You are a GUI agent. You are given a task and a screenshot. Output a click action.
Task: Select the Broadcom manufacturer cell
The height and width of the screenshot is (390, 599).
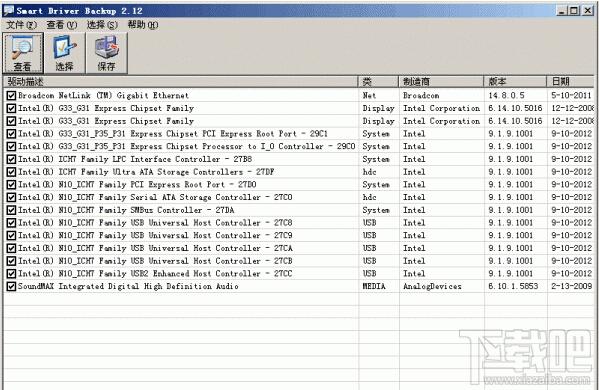421,95
